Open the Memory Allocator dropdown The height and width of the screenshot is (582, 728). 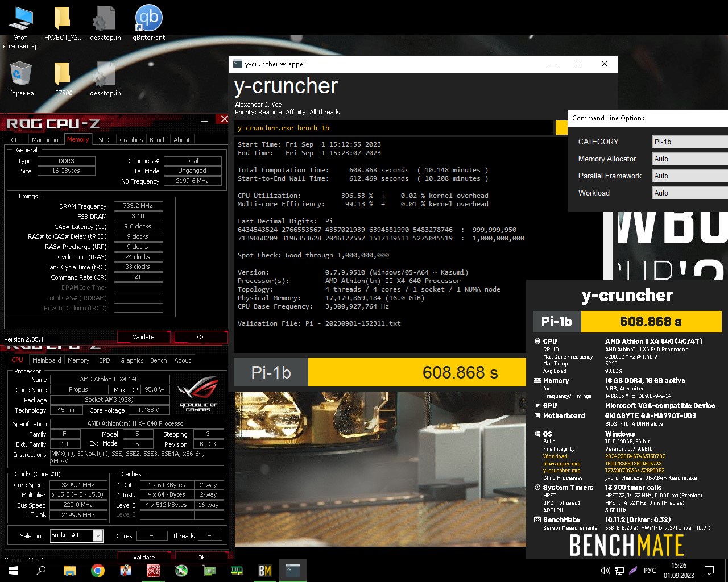tap(690, 159)
